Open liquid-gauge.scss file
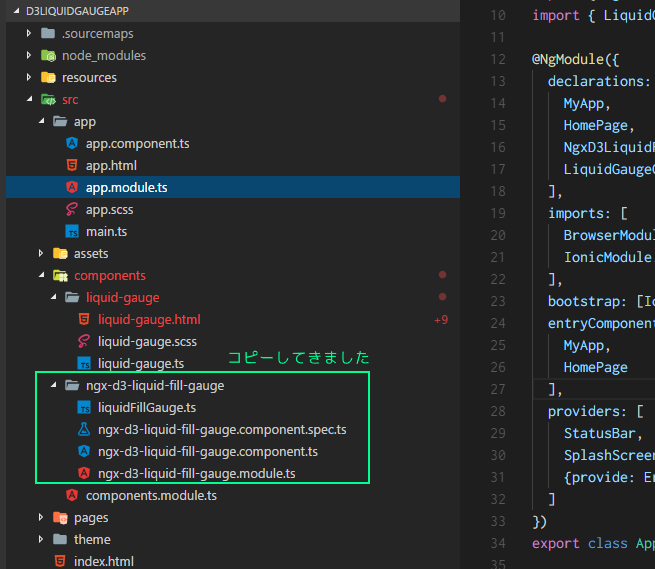Viewport: 655px width, 569px height. coord(147,341)
